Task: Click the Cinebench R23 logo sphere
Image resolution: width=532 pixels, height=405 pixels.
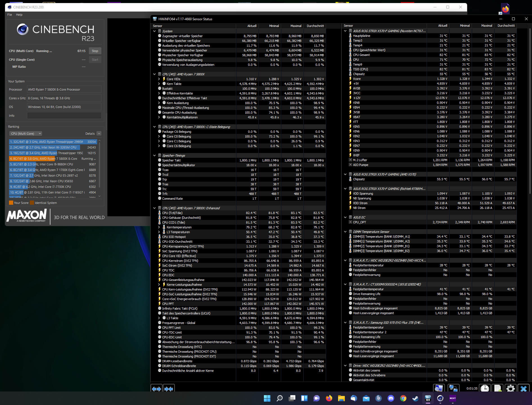Action: click(22, 29)
